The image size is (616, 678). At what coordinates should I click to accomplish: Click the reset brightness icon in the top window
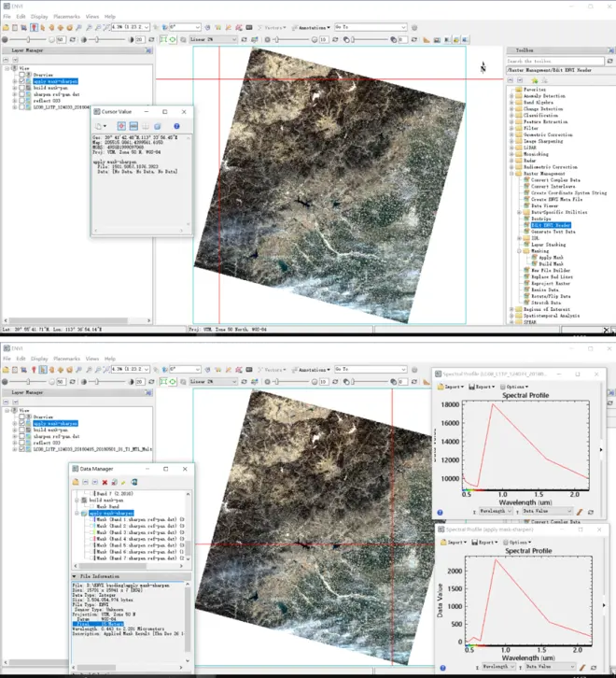pos(73,40)
